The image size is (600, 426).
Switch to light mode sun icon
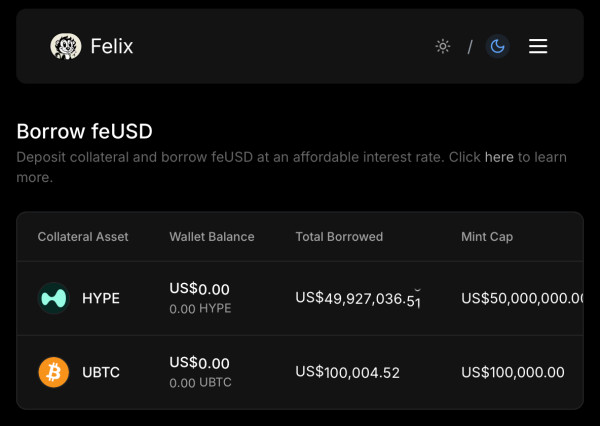click(443, 46)
